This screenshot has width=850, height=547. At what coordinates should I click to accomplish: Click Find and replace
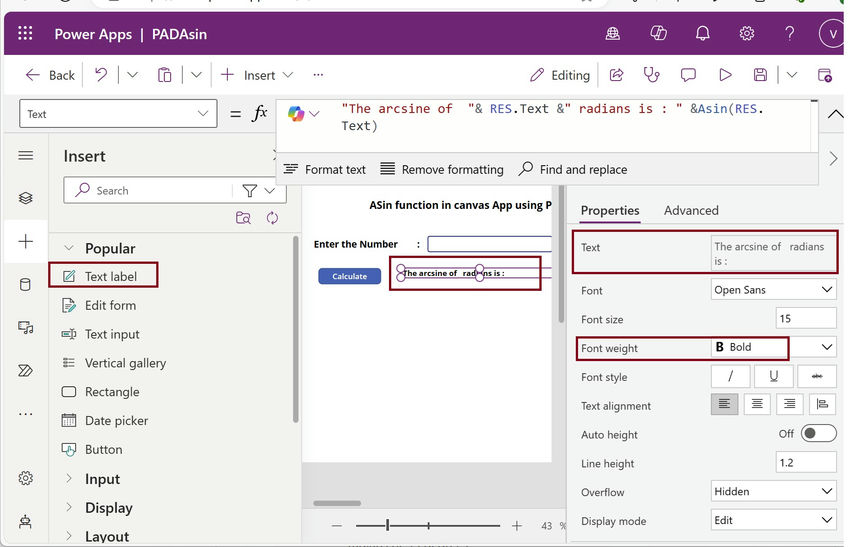(x=572, y=169)
